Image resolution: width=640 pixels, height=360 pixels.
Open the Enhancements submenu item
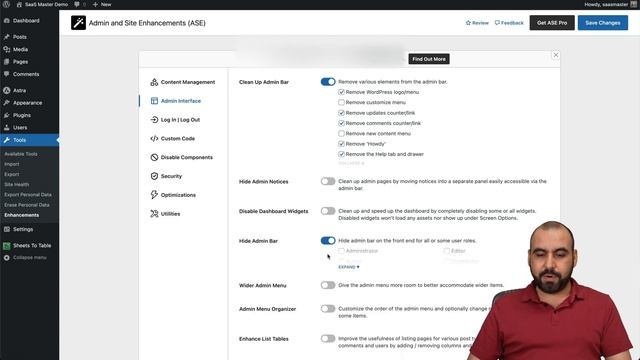[x=22, y=215]
